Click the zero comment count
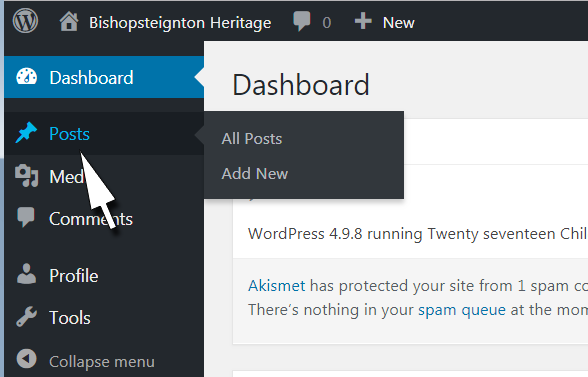This screenshot has height=377, width=588. pos(327,23)
